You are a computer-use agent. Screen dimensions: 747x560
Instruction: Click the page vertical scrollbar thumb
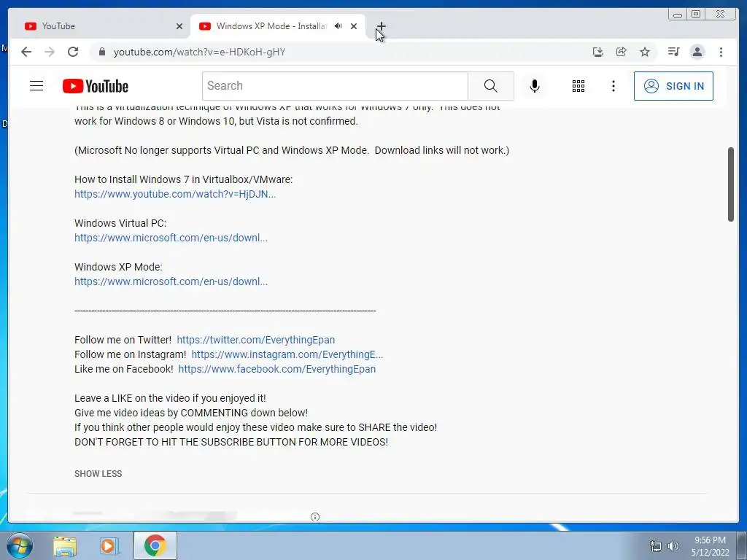pyautogui.click(x=731, y=184)
